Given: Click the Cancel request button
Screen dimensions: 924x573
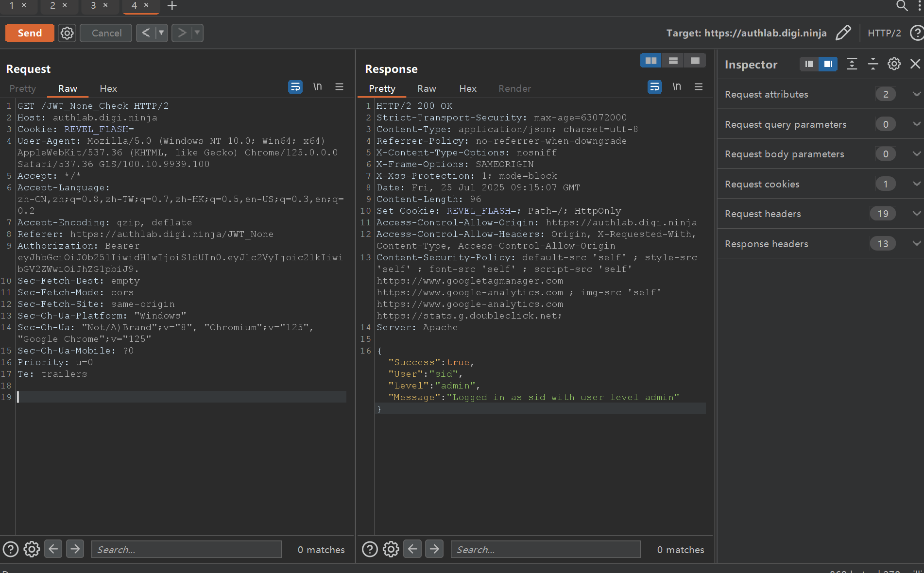Looking at the screenshot, I should coord(106,33).
